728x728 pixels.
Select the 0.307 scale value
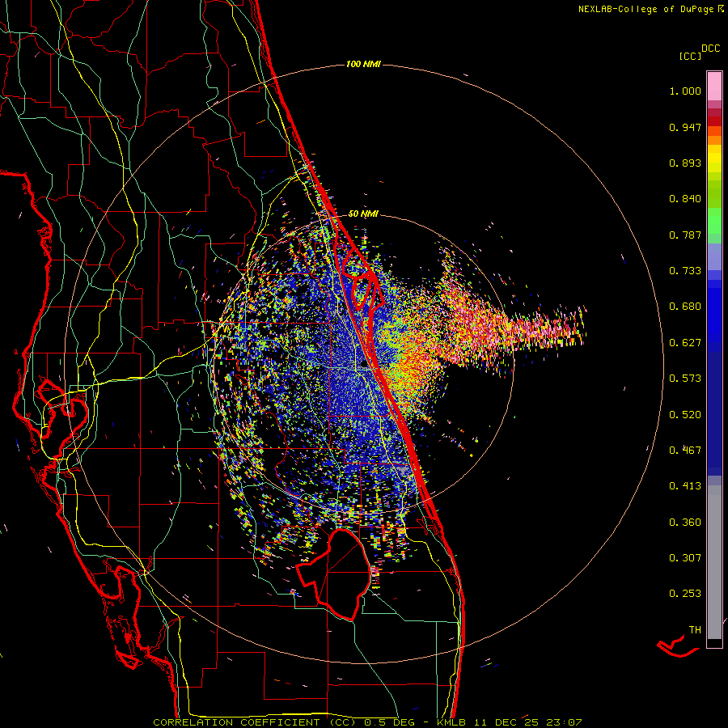685,558
